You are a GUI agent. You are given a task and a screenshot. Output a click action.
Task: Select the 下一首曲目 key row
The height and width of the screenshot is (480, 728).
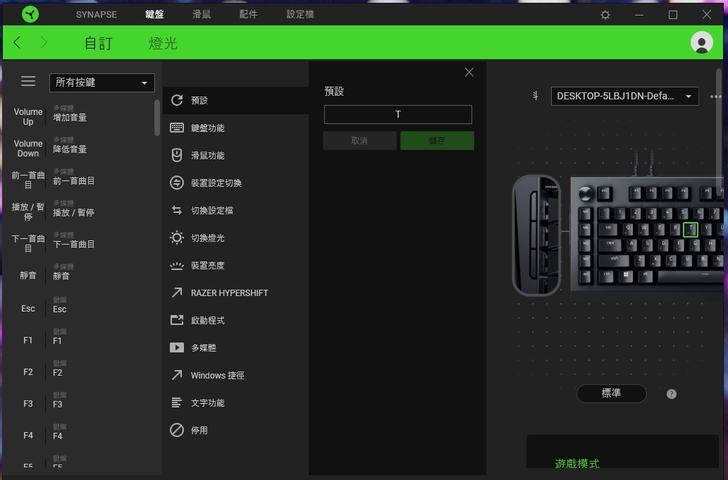pyautogui.click(x=79, y=243)
